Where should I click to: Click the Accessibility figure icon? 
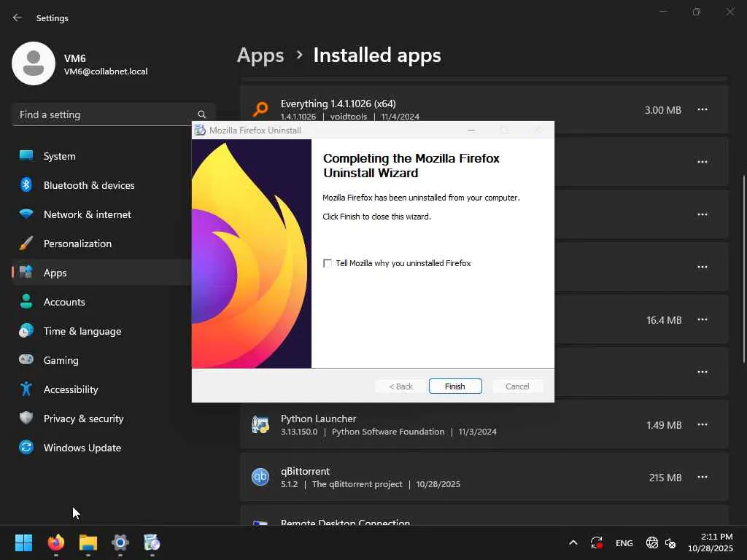[x=26, y=389]
